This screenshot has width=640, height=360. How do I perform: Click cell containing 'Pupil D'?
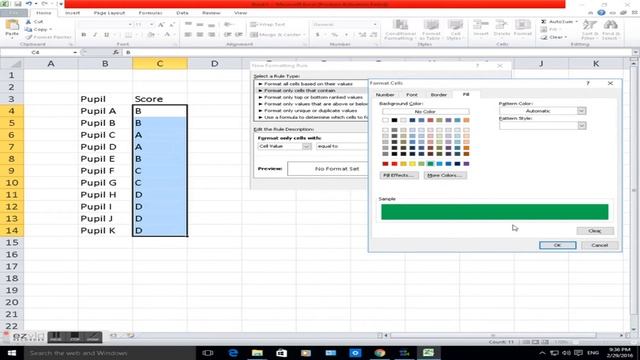pyautogui.click(x=105, y=147)
